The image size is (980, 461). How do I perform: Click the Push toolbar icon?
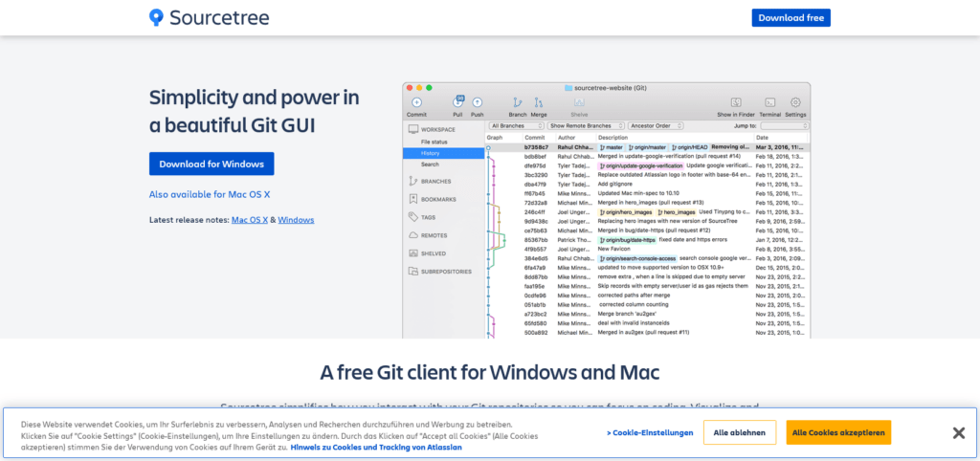(x=477, y=102)
